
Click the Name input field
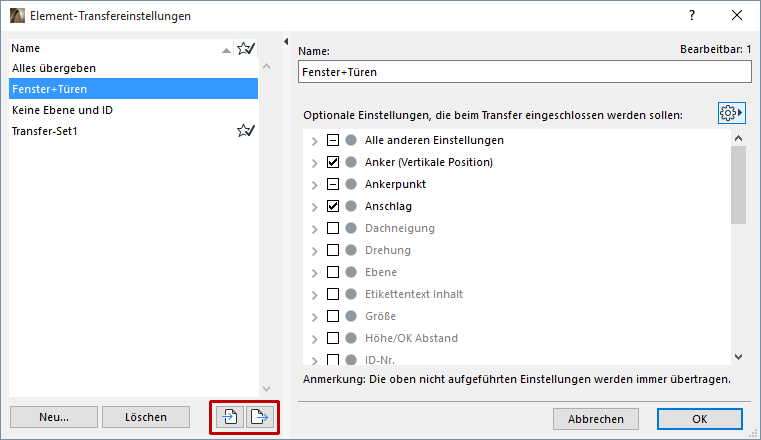coord(523,72)
